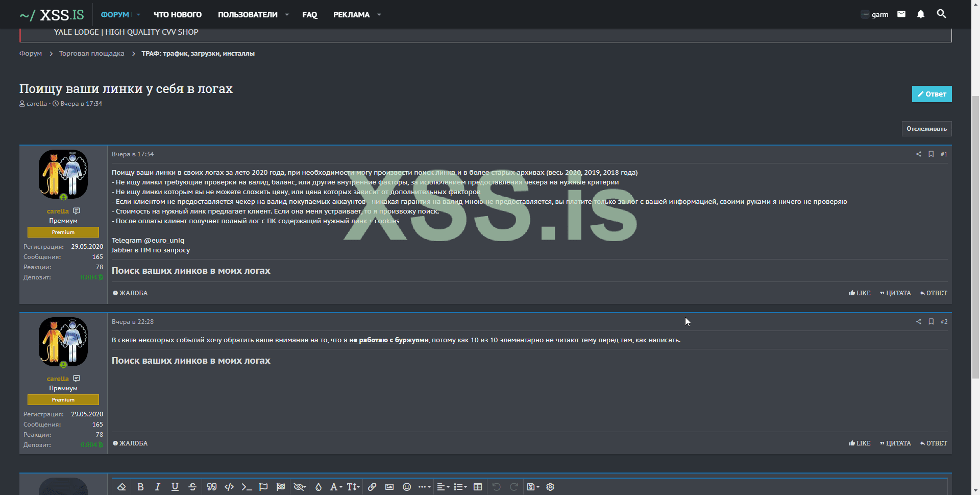The height and width of the screenshot is (495, 980).
Task: Insert a table into the reply
Action: [x=478, y=487]
